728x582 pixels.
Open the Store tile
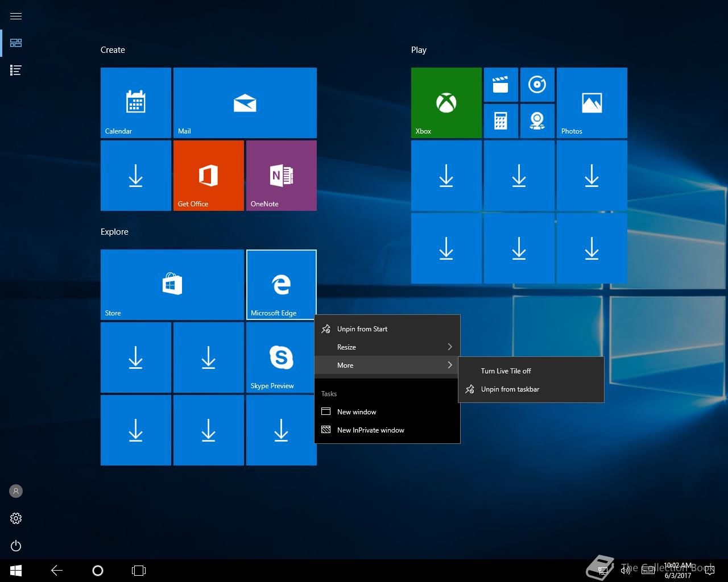pyautogui.click(x=172, y=285)
